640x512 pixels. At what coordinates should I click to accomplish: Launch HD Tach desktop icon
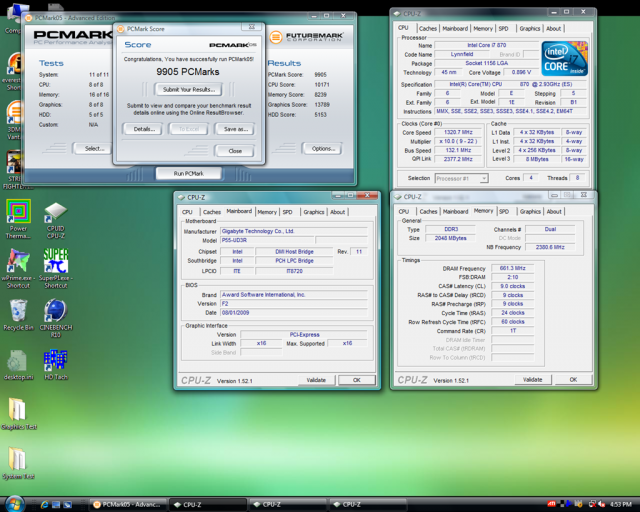click(56, 365)
